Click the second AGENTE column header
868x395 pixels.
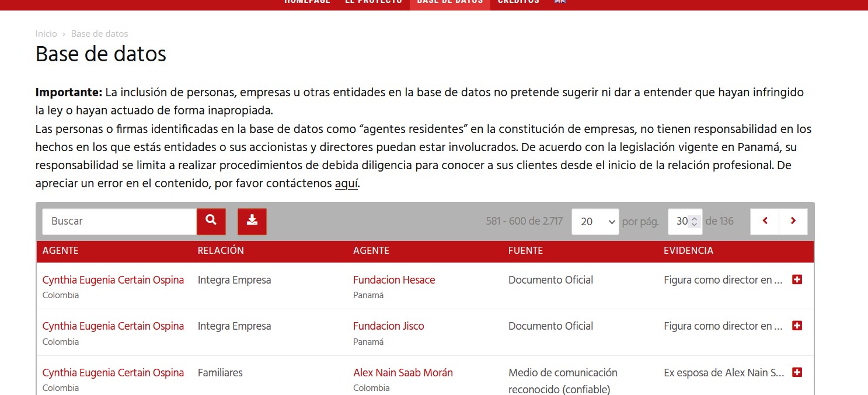coord(371,250)
